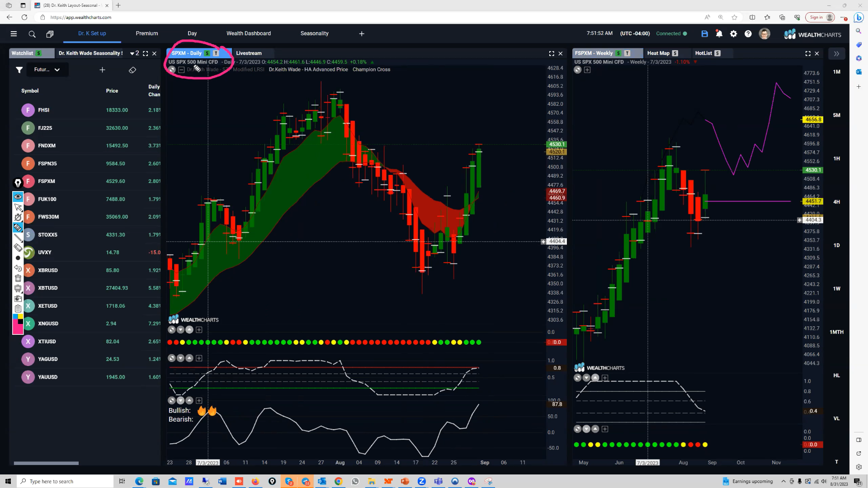
Task: Select the 1W timeframe button
Action: [837, 289]
